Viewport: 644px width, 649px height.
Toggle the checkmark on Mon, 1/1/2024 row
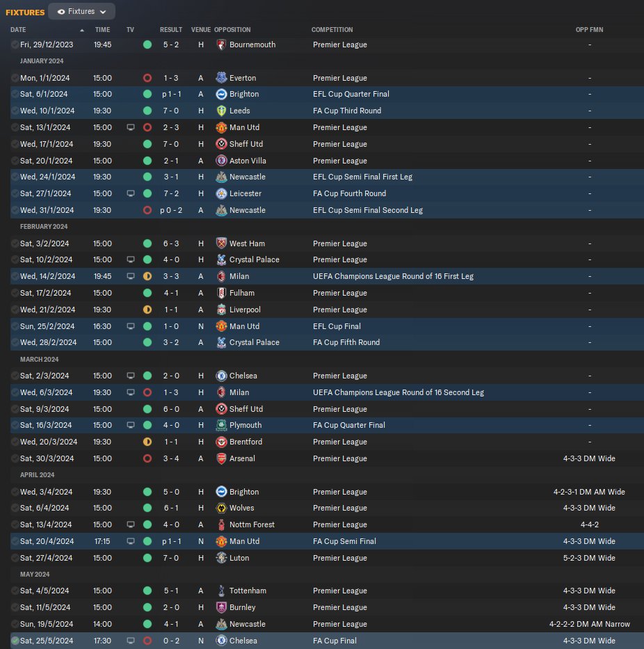[15, 78]
